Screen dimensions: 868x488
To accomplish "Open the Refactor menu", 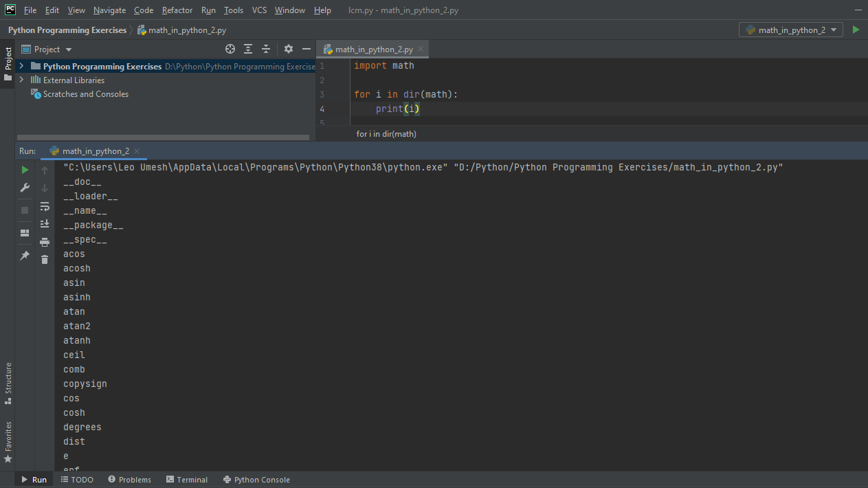I will (x=177, y=10).
